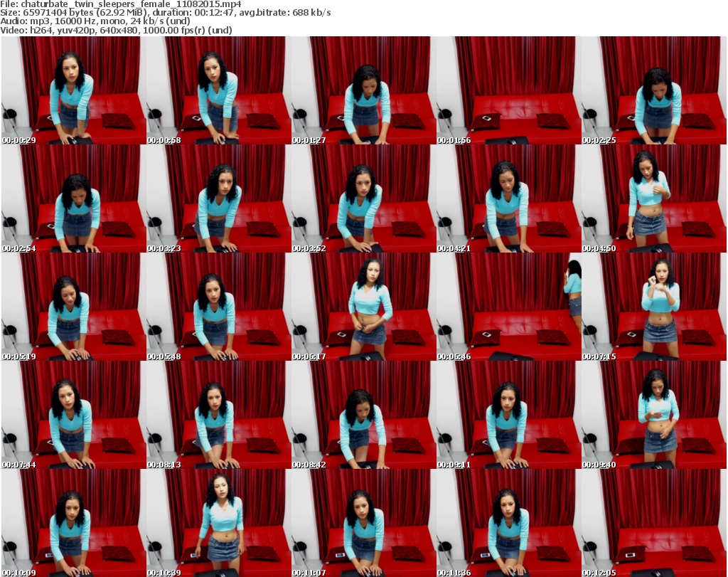Click the thumbnail stamped 00:00:29
The image size is (728, 577).
pyautogui.click(x=74, y=90)
